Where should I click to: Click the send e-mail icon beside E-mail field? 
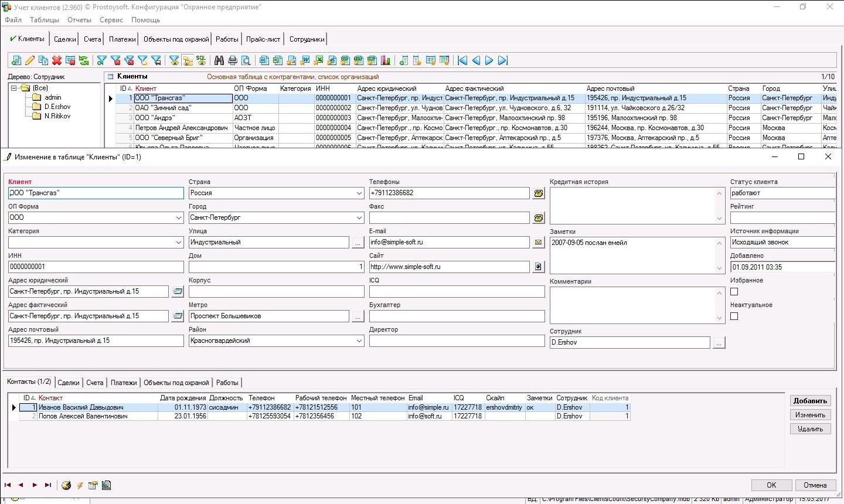click(x=538, y=243)
